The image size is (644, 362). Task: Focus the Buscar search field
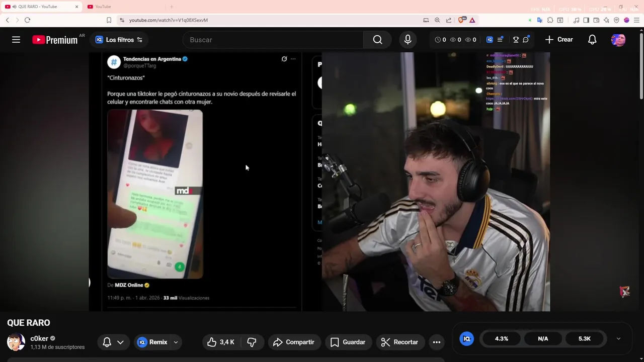pos(273,40)
